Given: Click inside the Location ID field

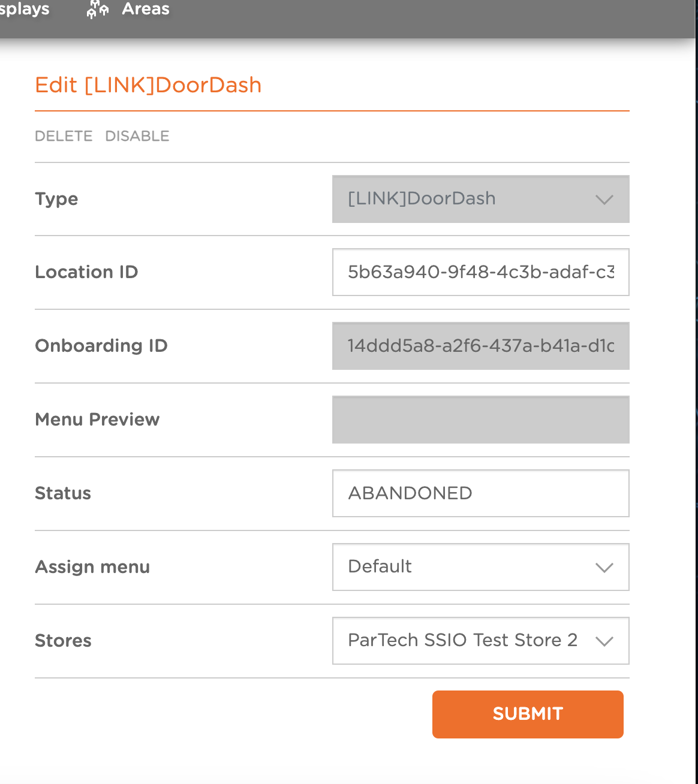Looking at the screenshot, I should pos(480,272).
